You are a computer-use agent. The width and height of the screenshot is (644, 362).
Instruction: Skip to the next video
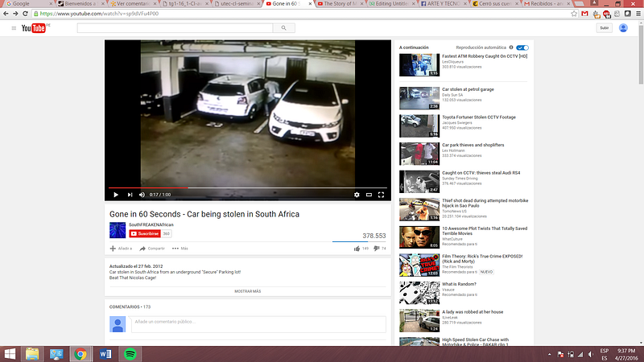(130, 195)
